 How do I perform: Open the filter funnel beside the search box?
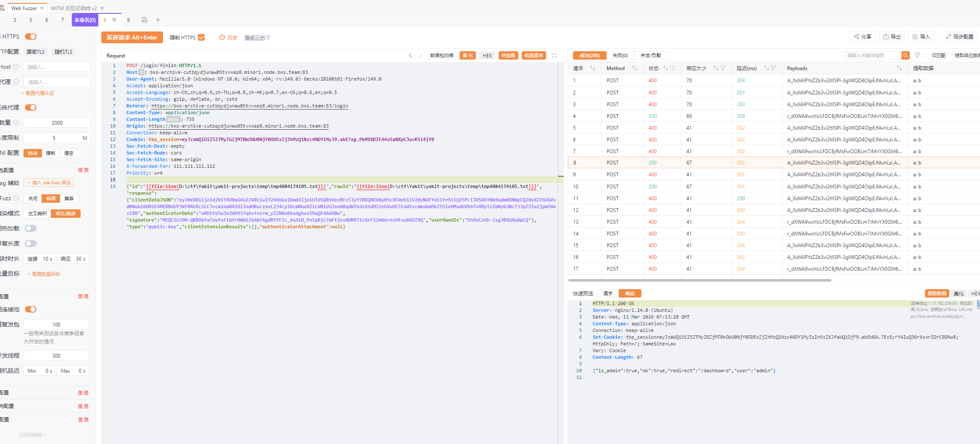(x=917, y=55)
